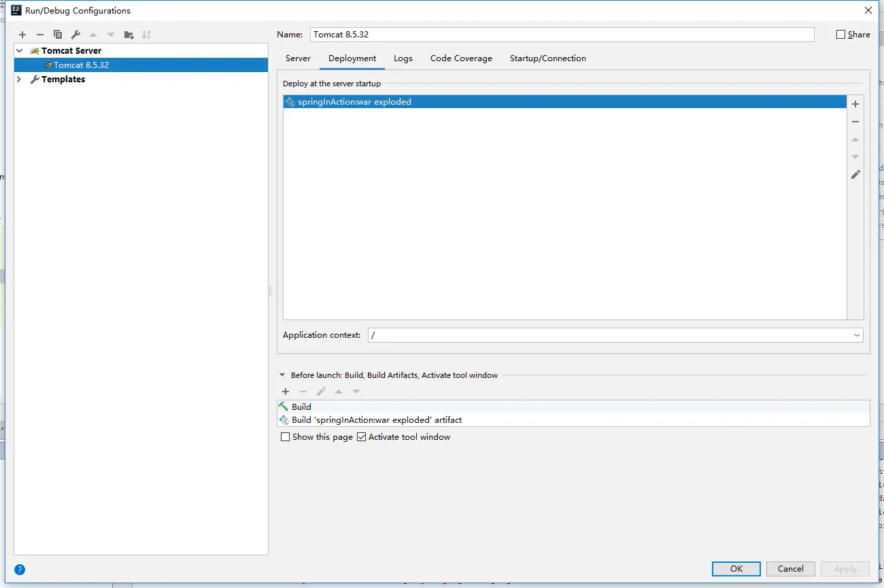
Task: Toggle the Share checkbox
Action: point(840,35)
